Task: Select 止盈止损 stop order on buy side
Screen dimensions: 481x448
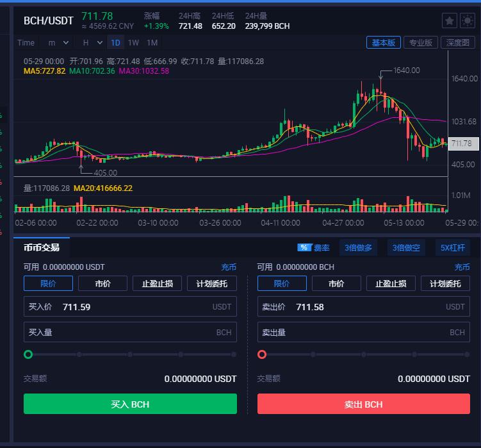Action: pyautogui.click(x=158, y=283)
